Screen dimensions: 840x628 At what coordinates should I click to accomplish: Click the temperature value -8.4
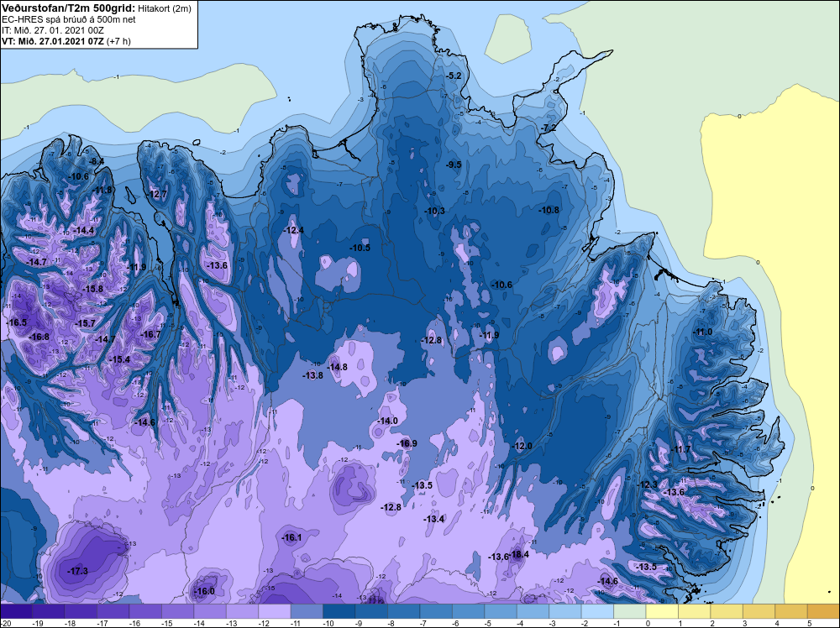(x=96, y=161)
